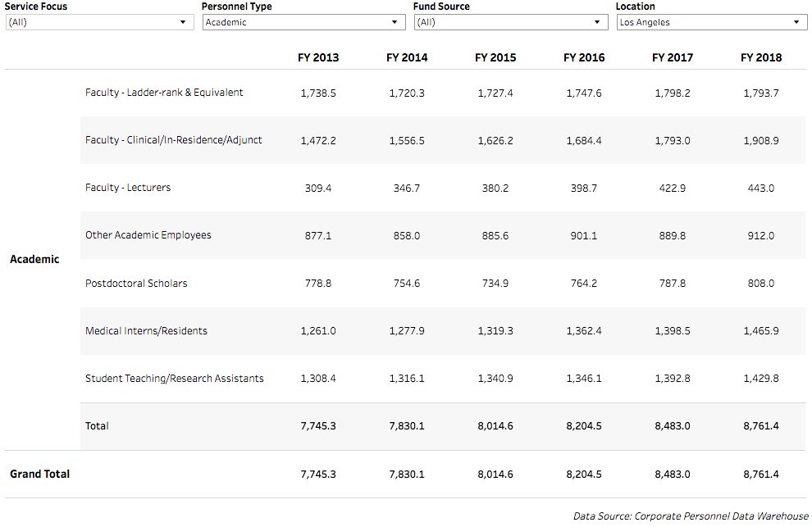This screenshot has width=812, height=527.
Task: Select Student Assistants value 1,429.8
Action: (760, 379)
